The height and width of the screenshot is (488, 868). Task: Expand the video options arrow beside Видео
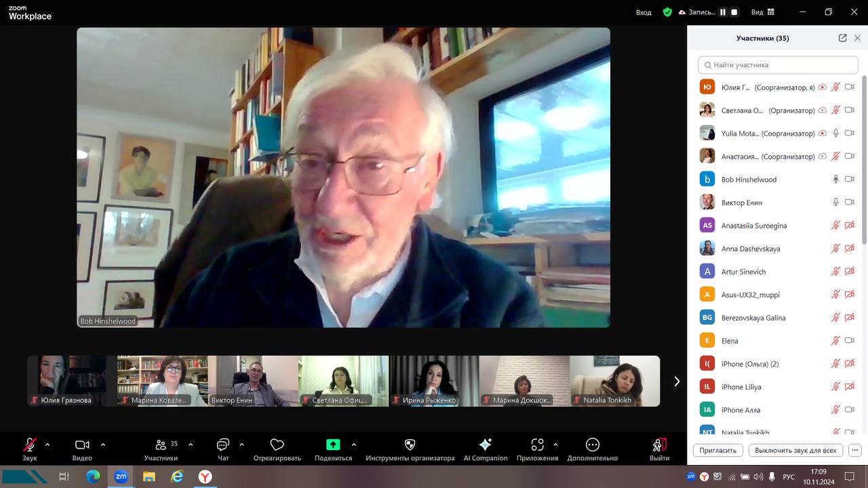pos(103,445)
